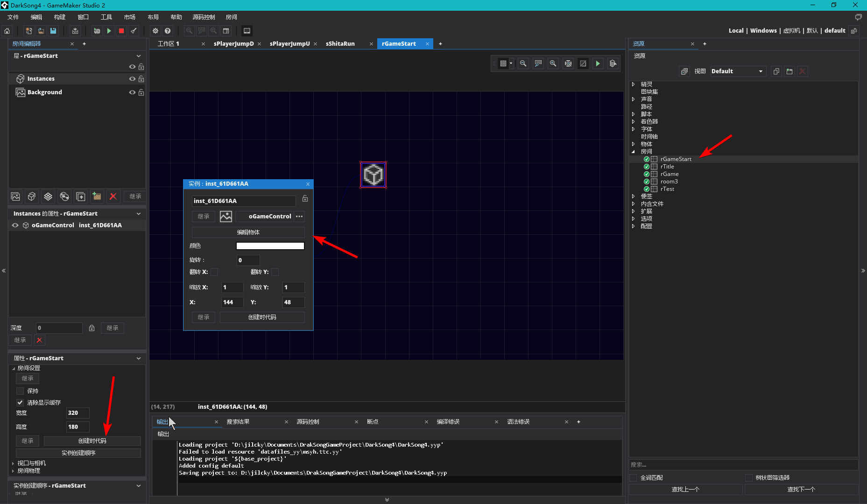Delete the selected layer with red X
Screen dimensions: 867x504
[x=113, y=196]
